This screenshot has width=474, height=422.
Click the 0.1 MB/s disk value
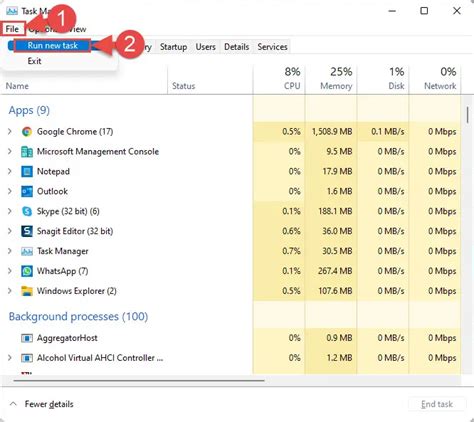pos(388,132)
